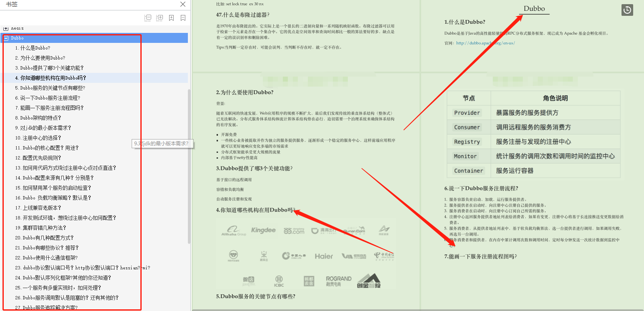Select the Dubbo bookmark heading
Screen dimensions: 644x311
(x=17, y=38)
